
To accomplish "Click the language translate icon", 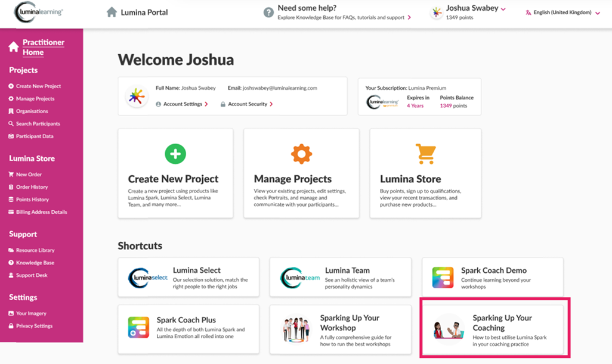I will [528, 13].
